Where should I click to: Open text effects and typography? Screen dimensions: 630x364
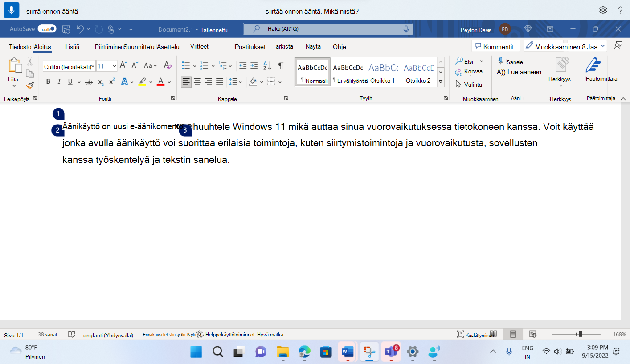pyautogui.click(x=124, y=82)
